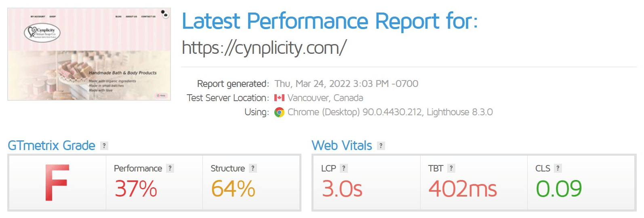Click the 0.09 CLS value
The height and width of the screenshot is (218, 644).
pos(559,189)
